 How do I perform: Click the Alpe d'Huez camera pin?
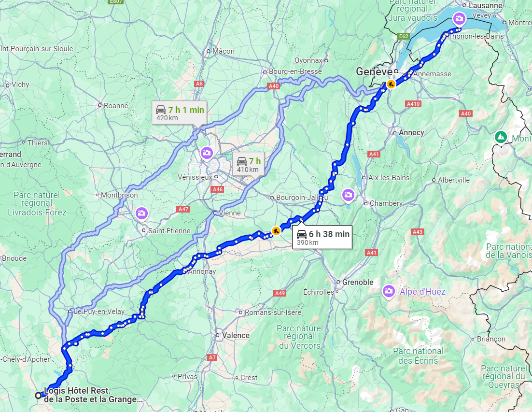pyautogui.click(x=389, y=291)
